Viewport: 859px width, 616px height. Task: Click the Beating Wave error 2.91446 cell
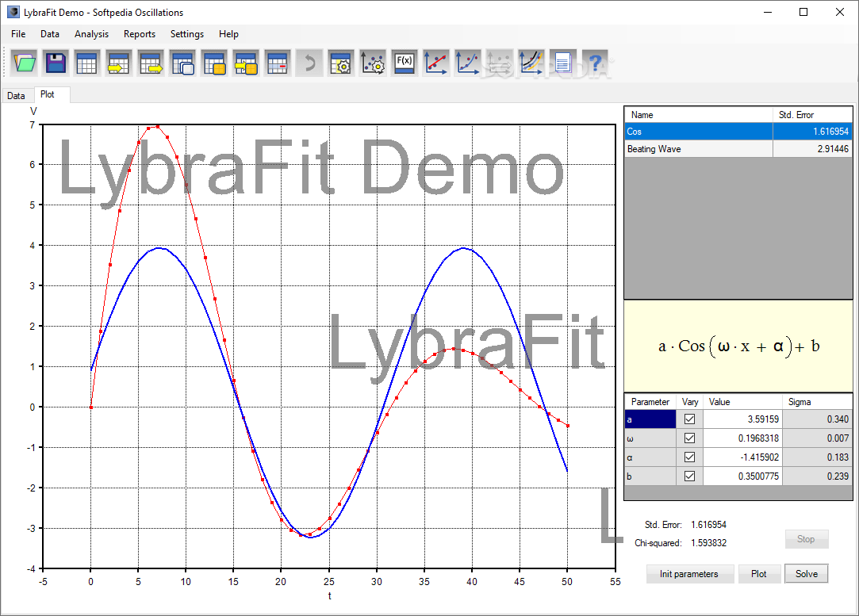(813, 149)
